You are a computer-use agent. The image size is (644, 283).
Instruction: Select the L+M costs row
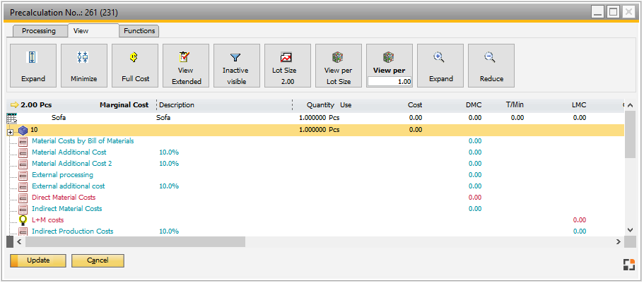coord(47,220)
